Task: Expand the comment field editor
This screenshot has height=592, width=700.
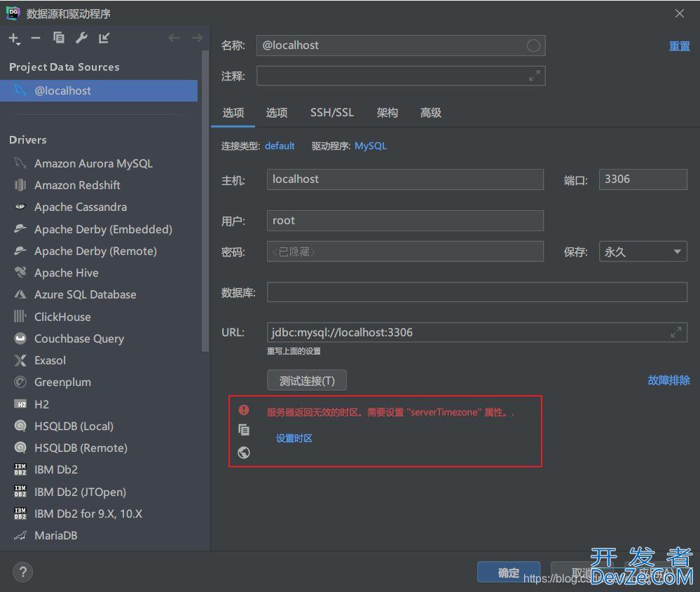Action: tap(535, 76)
